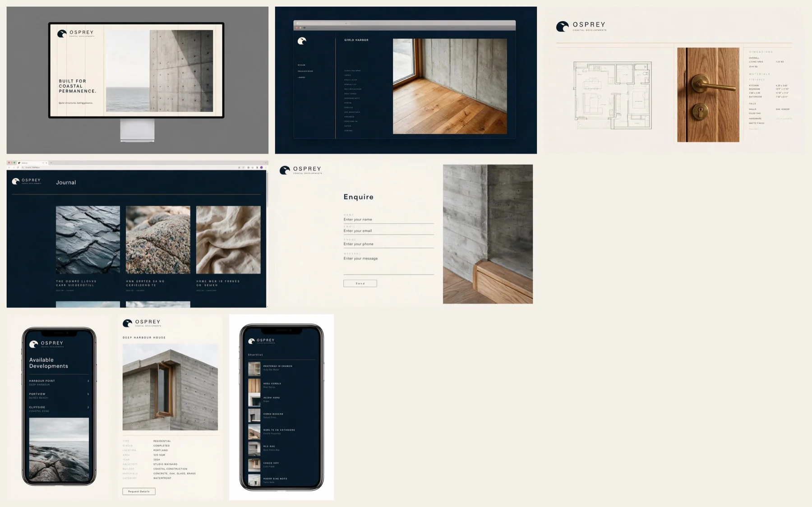Tap the Osprey logo on the Shortlist phone screen
This screenshot has width=812, height=507.
point(262,341)
